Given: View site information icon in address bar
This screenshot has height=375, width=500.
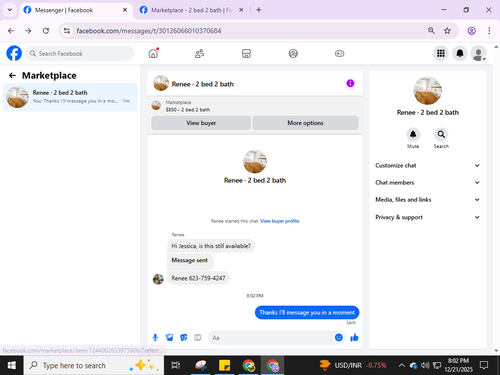Looking at the screenshot, I should (67, 31).
